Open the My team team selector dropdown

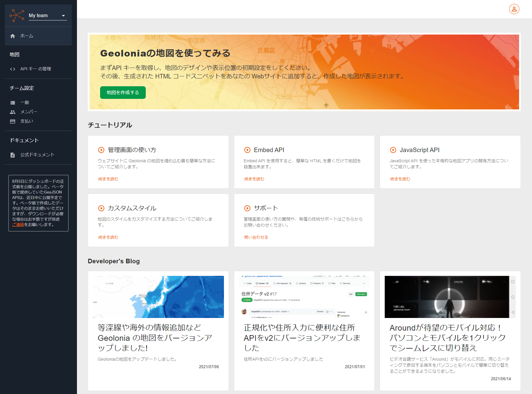pos(47,15)
